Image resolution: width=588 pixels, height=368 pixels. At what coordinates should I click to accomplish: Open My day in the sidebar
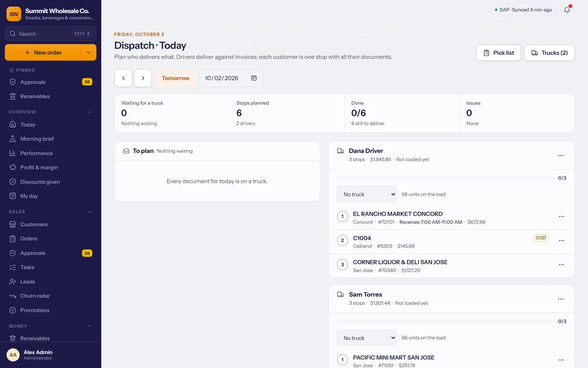click(51, 196)
